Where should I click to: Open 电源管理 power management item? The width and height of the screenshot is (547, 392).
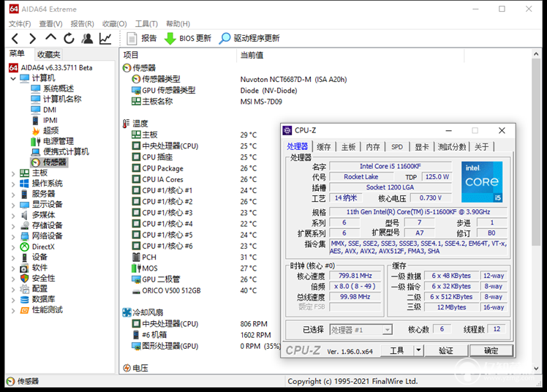[59, 141]
